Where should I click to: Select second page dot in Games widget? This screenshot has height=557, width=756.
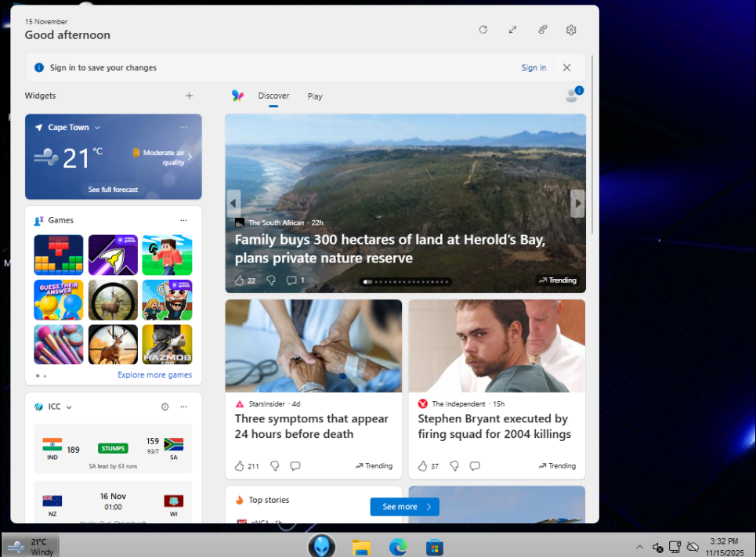(x=45, y=376)
